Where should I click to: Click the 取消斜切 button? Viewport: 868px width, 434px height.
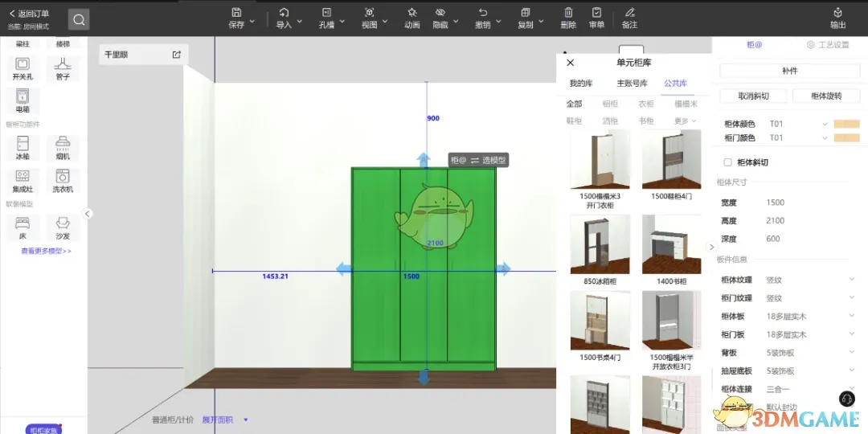(x=753, y=96)
